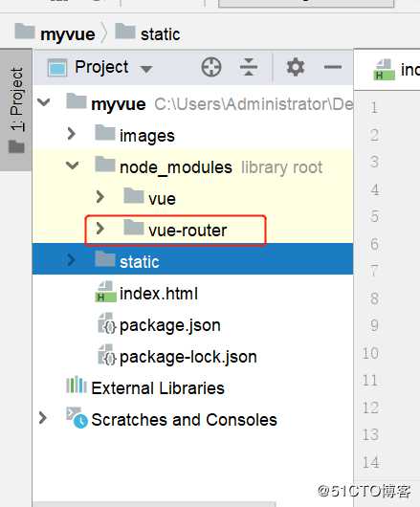Open the Project view dropdown
This screenshot has height=507, width=420.
pyautogui.click(x=145, y=69)
